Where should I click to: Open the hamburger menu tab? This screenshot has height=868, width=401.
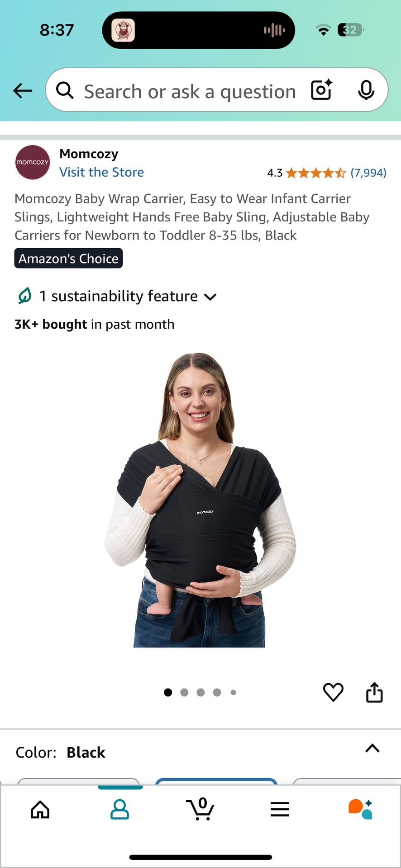point(280,809)
